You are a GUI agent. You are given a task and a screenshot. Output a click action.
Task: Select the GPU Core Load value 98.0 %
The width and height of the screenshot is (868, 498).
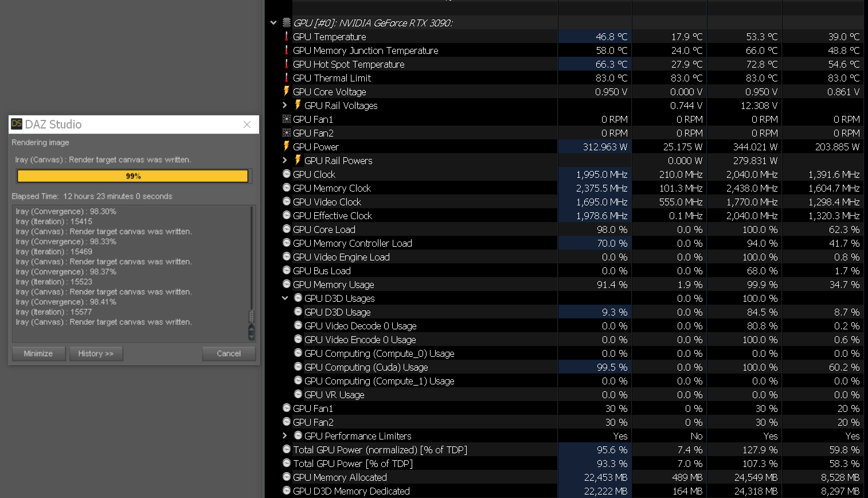click(x=612, y=229)
